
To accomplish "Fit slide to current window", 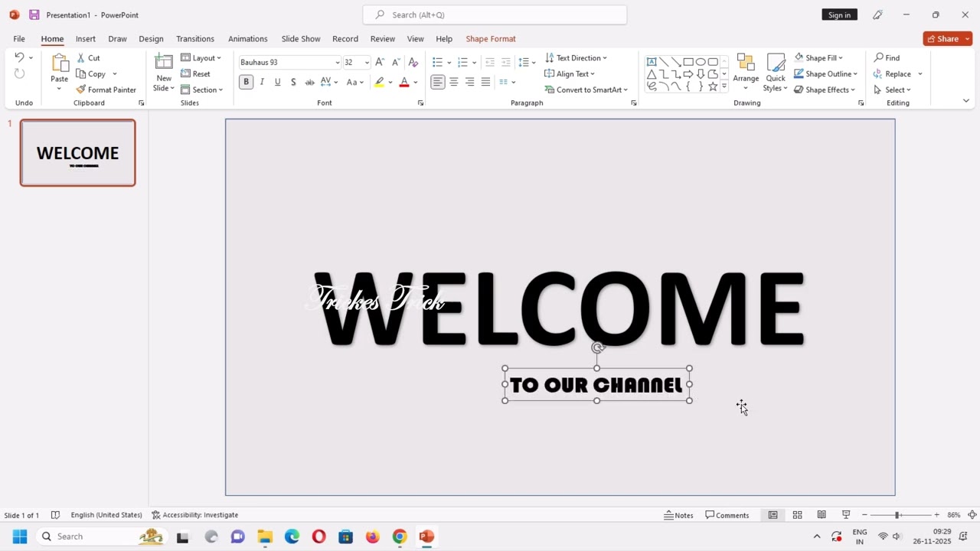I will (972, 515).
